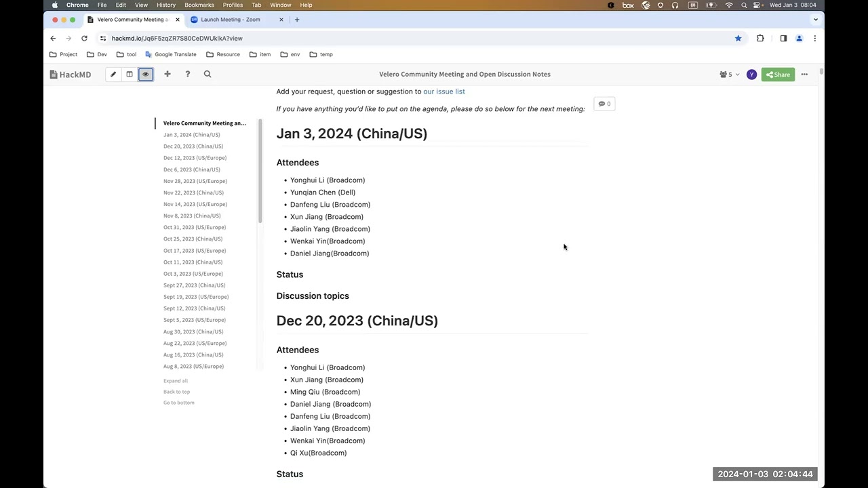The width and height of the screenshot is (868, 488).
Task: Open the HackMD more options ellipsis
Action: tap(804, 75)
